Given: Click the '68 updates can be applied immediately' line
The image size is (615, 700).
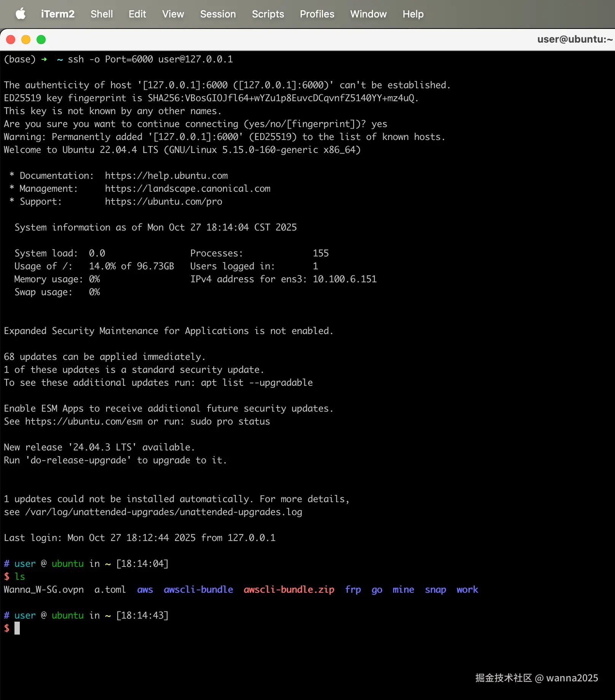Looking at the screenshot, I should (105, 357).
